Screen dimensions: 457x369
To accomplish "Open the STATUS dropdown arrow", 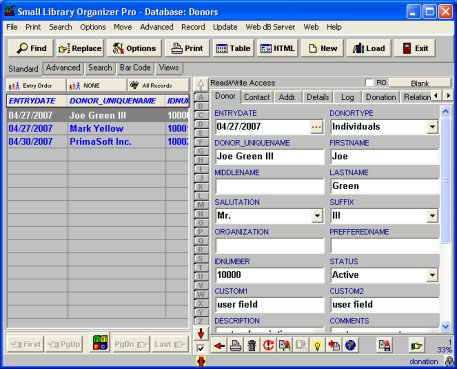I will [x=432, y=275].
